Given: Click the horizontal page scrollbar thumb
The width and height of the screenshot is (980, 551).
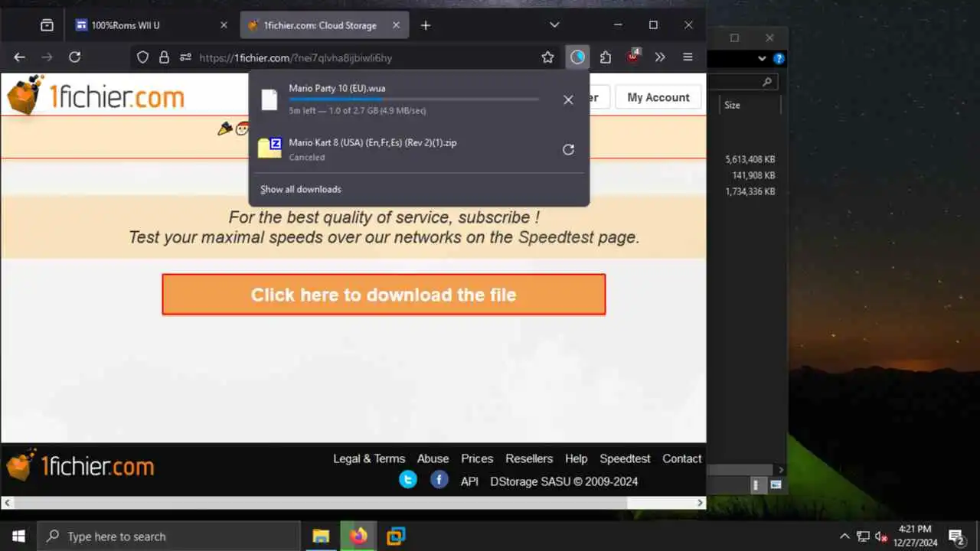Looking at the screenshot, I should coord(320,503).
